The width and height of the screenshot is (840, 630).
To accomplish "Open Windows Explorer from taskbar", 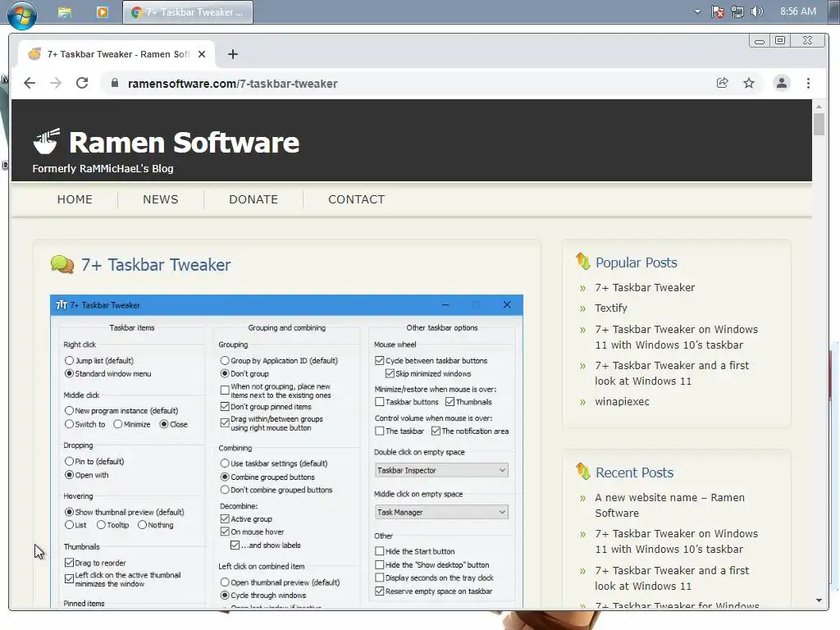I will point(65,12).
